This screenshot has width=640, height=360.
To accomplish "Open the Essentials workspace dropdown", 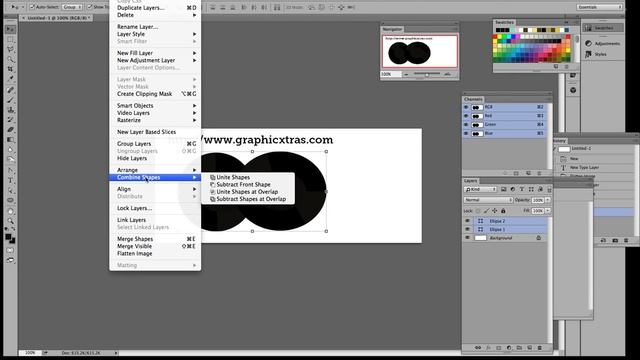I will pos(600,7).
